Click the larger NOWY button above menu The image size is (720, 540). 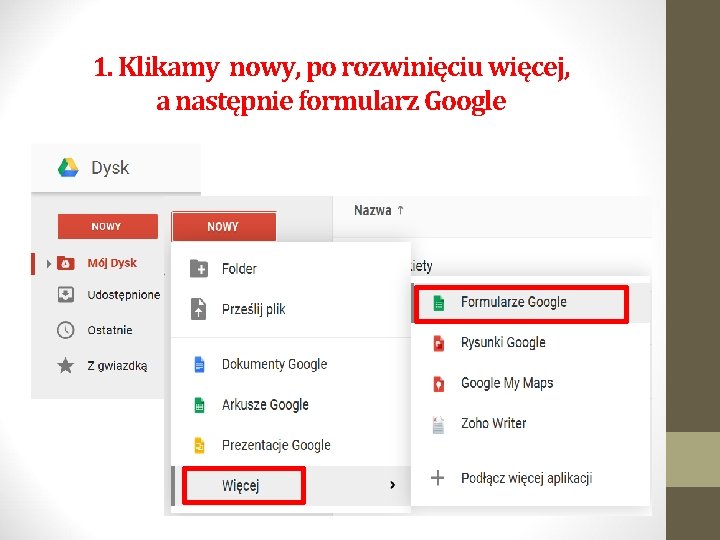224,226
